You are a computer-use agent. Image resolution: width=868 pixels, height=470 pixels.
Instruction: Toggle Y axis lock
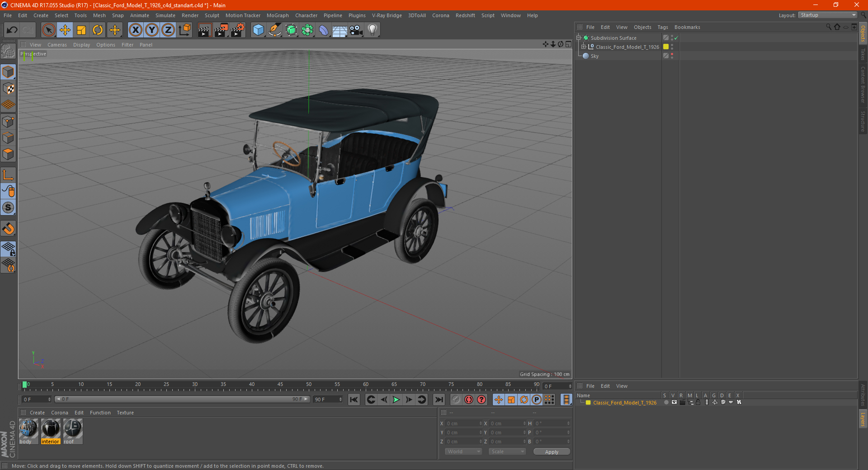point(152,30)
